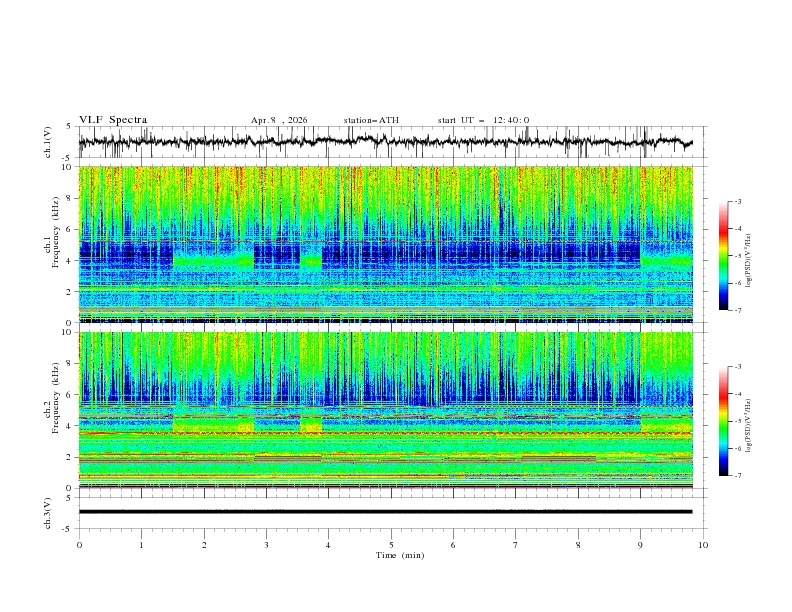Click the ch.1 spectrogram panel

[385, 244]
